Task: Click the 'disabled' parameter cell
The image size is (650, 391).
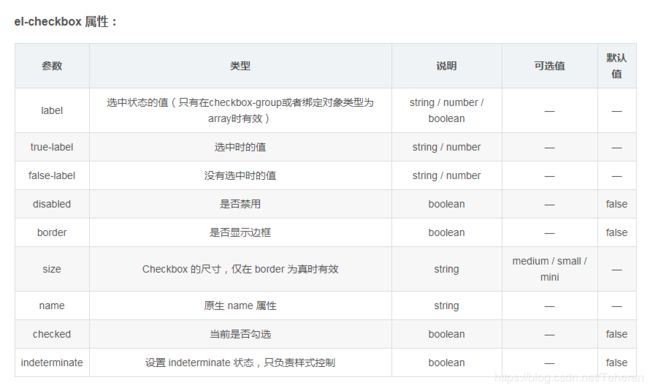Action: (52, 204)
